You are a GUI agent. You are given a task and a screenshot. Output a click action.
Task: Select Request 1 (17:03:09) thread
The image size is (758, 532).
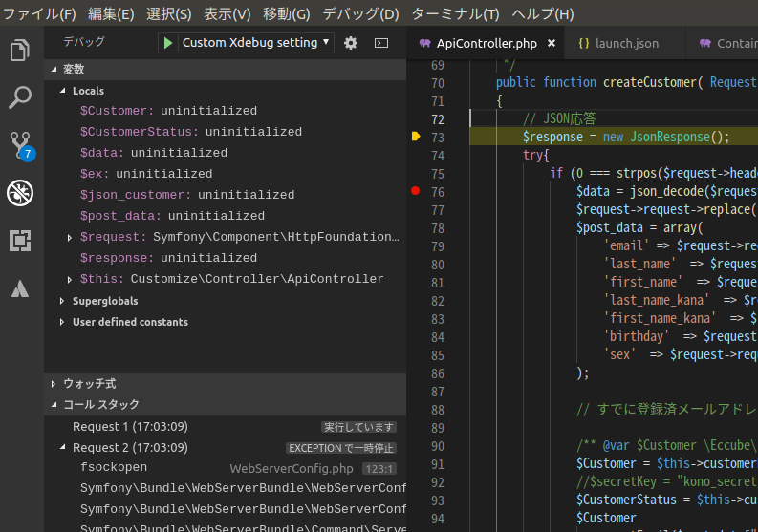click(x=226, y=427)
